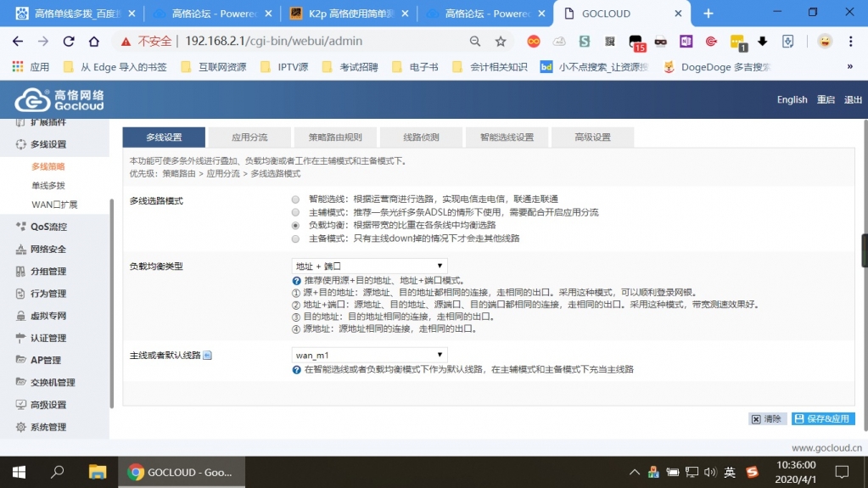
Task: Click the profile avatar icon in toolbar
Action: (x=825, y=41)
